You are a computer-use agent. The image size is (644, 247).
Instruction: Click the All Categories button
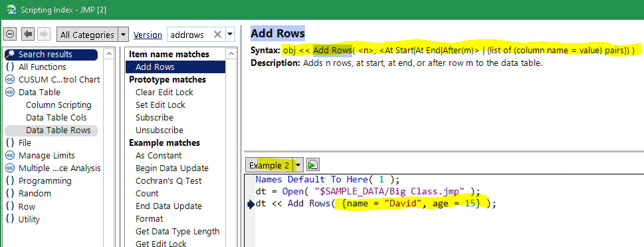click(x=87, y=35)
